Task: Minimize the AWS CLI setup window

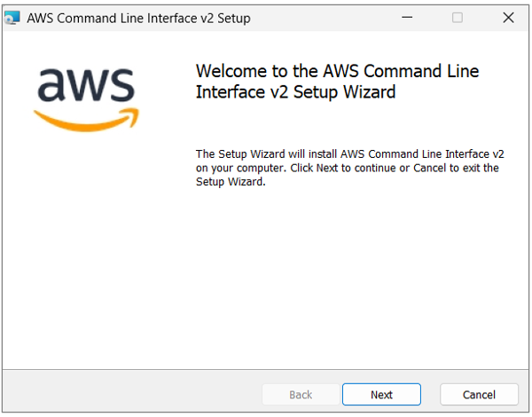Action: (x=407, y=18)
